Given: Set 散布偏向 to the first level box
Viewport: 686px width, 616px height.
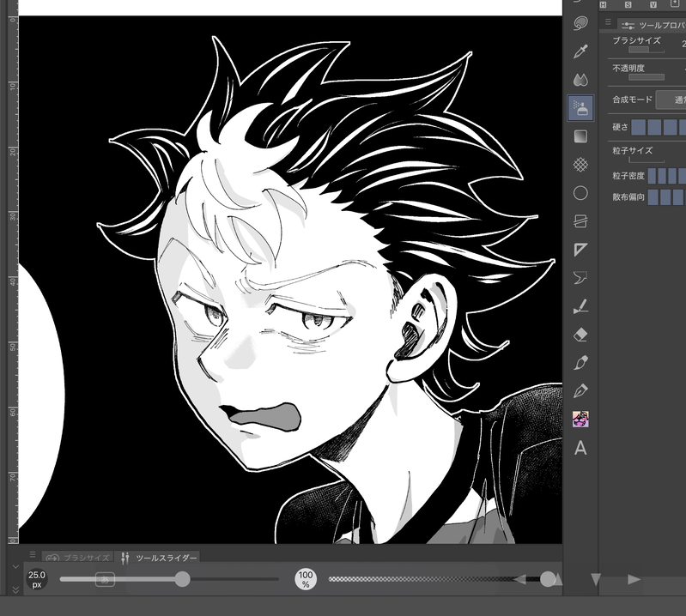Looking at the screenshot, I should (x=653, y=197).
